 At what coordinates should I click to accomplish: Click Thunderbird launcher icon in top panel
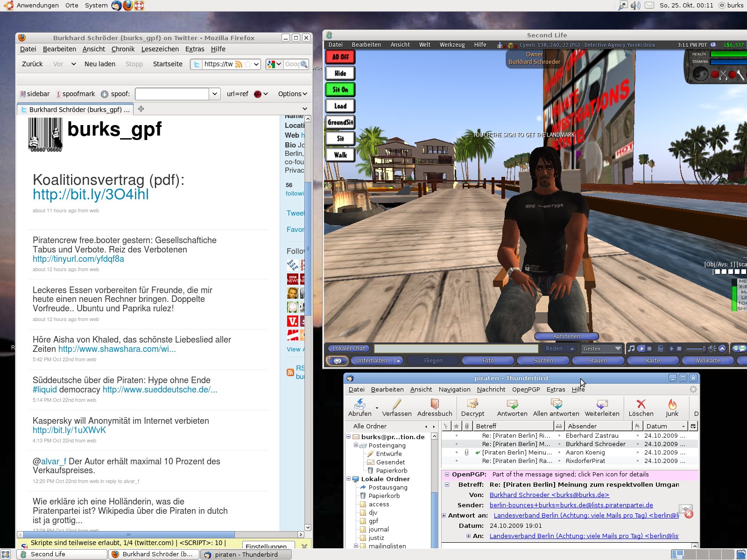(116, 6)
